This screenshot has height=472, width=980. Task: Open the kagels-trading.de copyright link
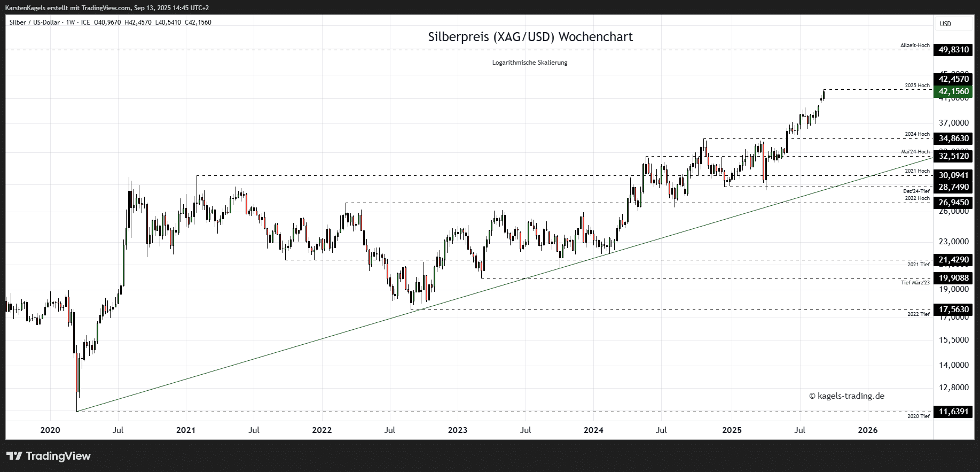pos(846,396)
